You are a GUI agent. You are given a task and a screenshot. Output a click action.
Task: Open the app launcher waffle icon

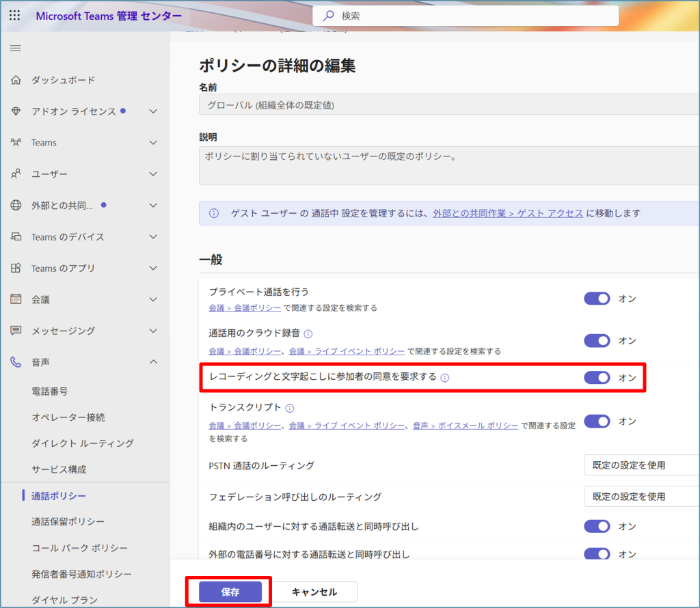(14, 16)
